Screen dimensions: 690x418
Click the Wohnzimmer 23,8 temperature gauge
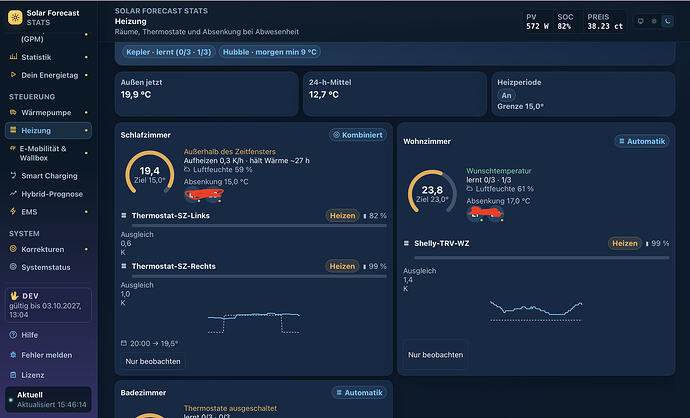(432, 193)
